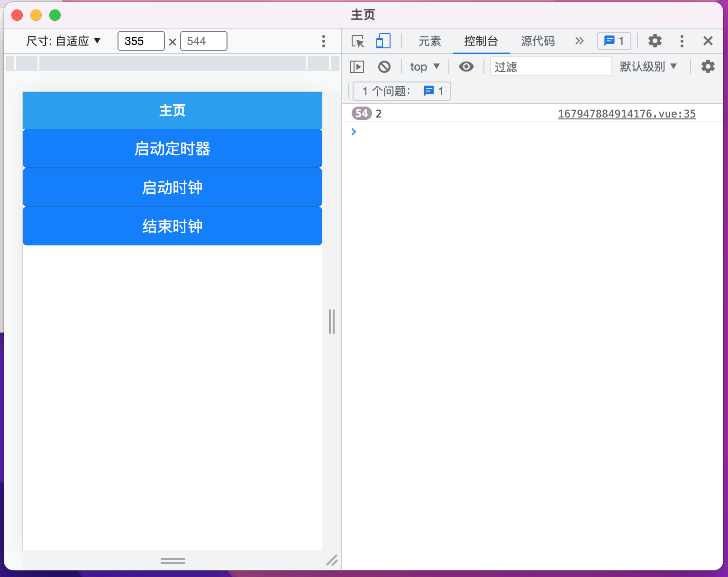728x577 pixels.
Task: Click the 启动时钟 button
Action: pyautogui.click(x=173, y=188)
